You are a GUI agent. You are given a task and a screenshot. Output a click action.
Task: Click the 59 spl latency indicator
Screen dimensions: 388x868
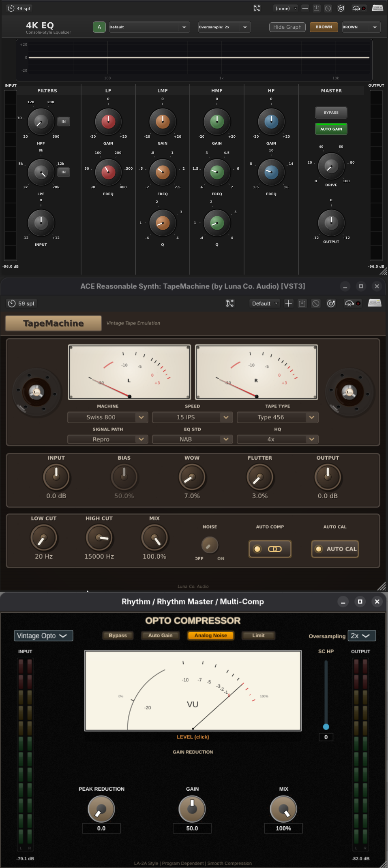tap(21, 303)
